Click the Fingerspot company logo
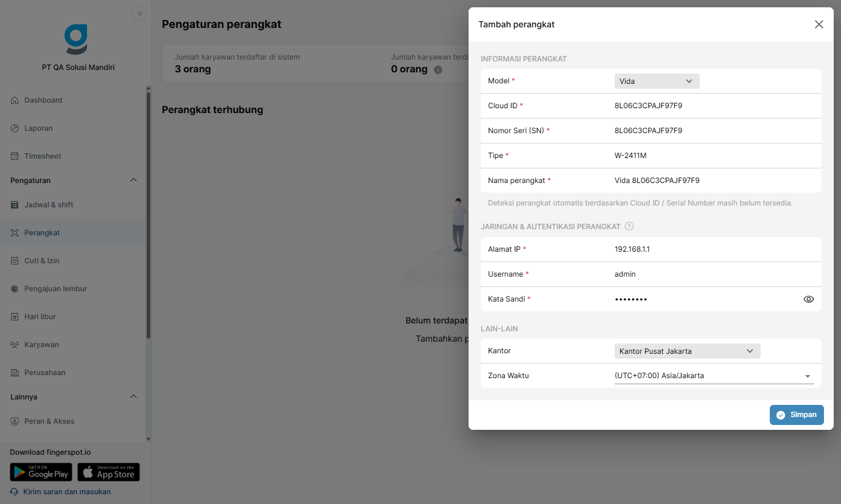 pyautogui.click(x=76, y=40)
